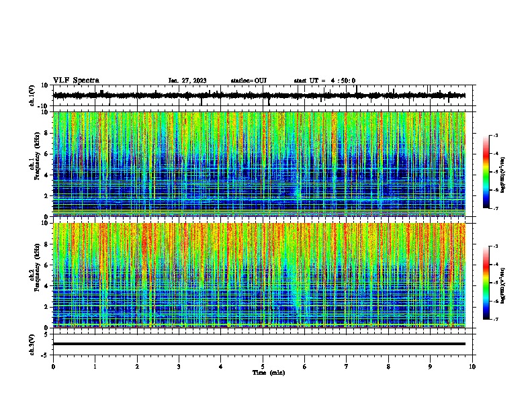Click the "10" tick on the time axis

[x=472, y=367]
